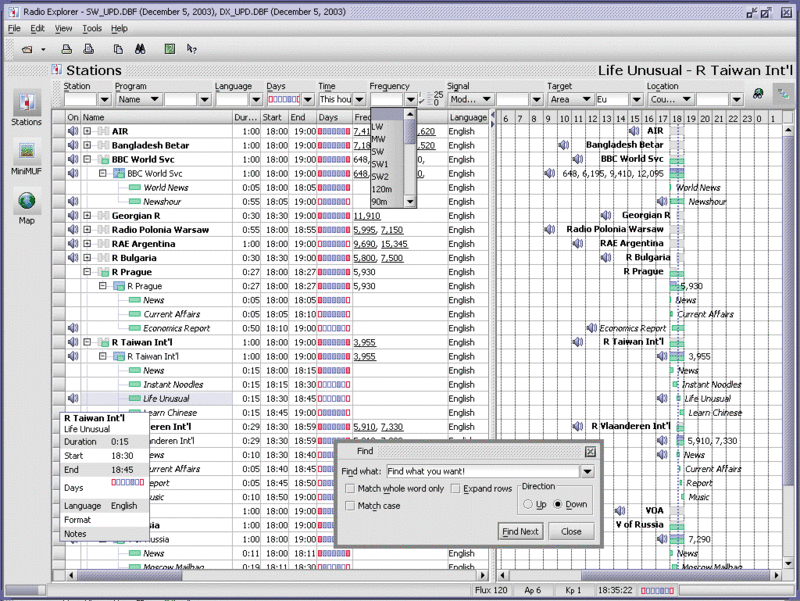
Task: Open the Help menu
Action: [x=119, y=29]
